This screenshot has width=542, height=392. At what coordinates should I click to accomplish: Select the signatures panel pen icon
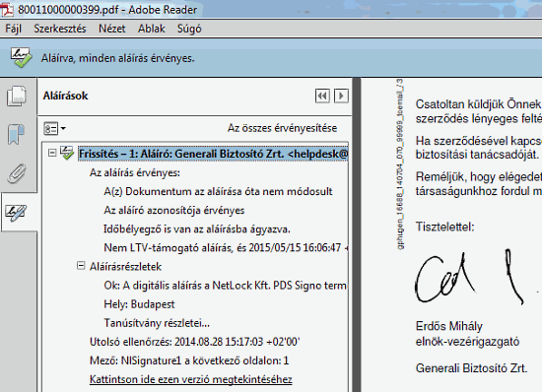click(16, 213)
